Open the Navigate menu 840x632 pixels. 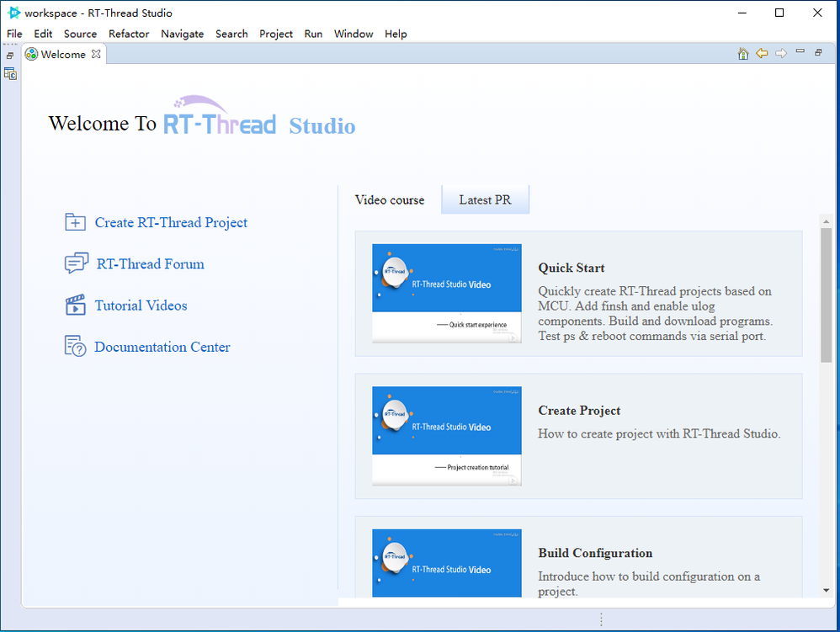182,34
